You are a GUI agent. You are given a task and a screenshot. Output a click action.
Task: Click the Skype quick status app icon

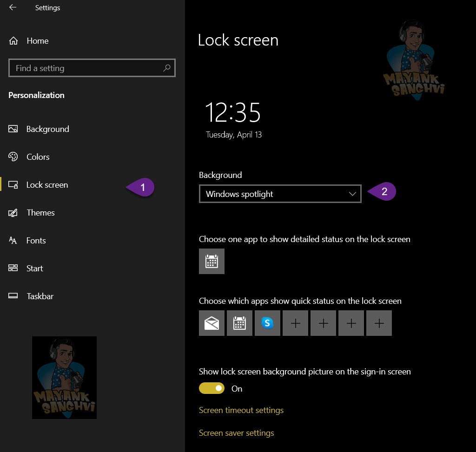click(267, 323)
